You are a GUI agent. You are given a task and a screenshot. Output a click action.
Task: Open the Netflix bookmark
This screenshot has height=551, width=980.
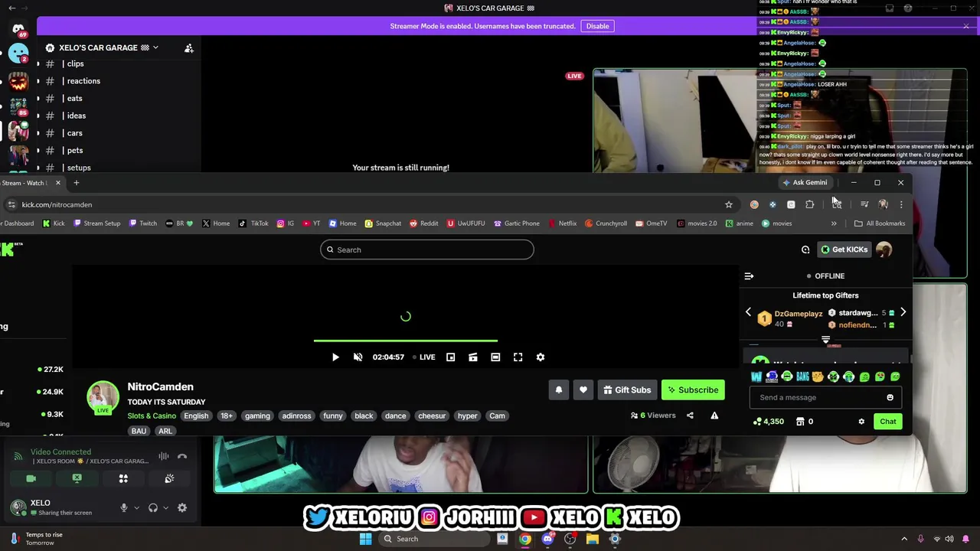(x=562, y=223)
